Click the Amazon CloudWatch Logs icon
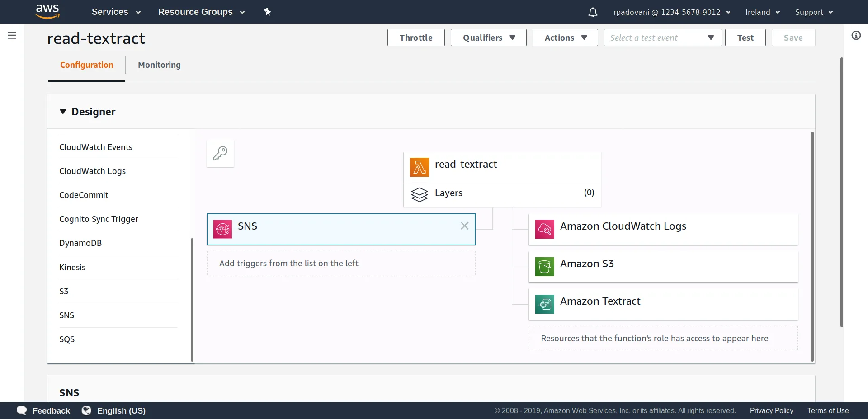This screenshot has height=419, width=868. point(544,229)
